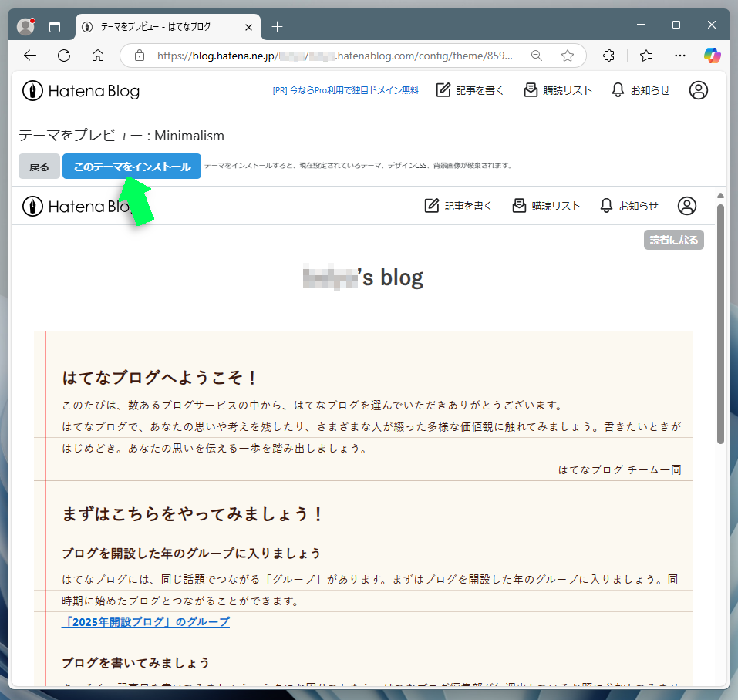Screen dimensions: 738x700
Task: Click the preview scrollbar up arrow
Action: (720, 195)
